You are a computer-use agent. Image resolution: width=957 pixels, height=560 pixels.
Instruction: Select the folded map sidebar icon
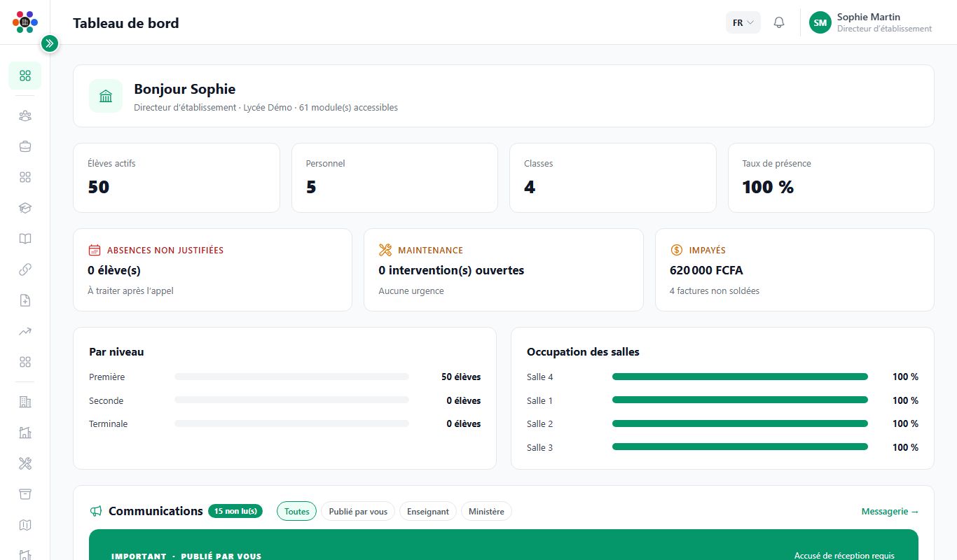tap(25, 525)
